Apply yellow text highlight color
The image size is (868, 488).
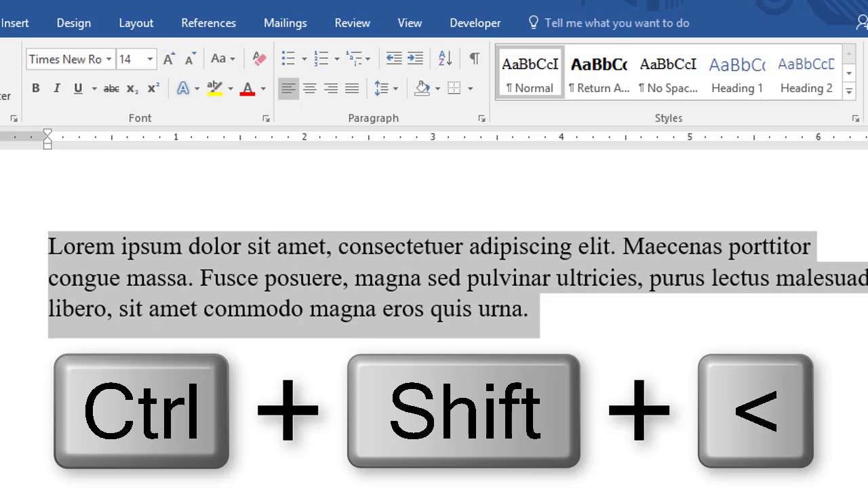point(215,89)
